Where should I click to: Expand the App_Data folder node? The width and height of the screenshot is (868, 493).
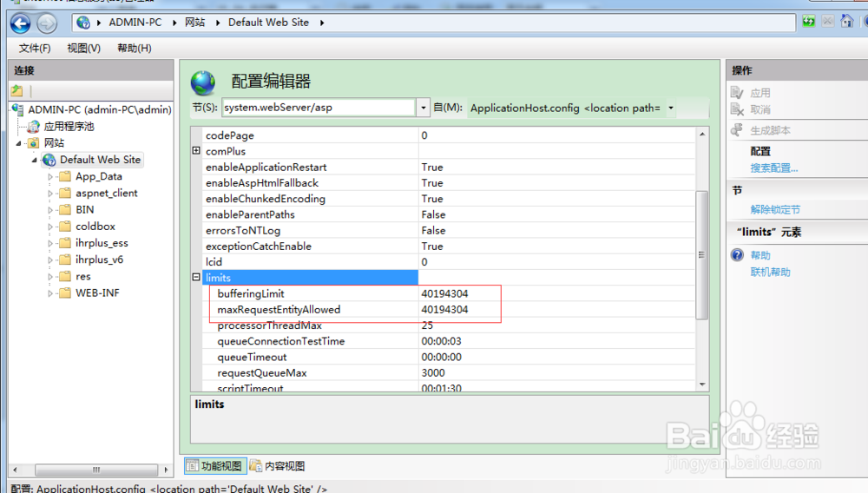tap(50, 176)
